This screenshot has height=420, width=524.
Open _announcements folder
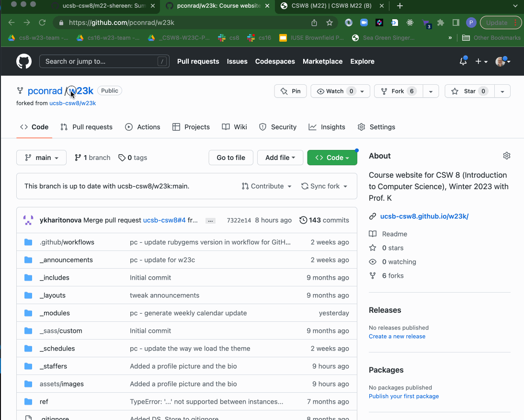pyautogui.click(x=66, y=260)
